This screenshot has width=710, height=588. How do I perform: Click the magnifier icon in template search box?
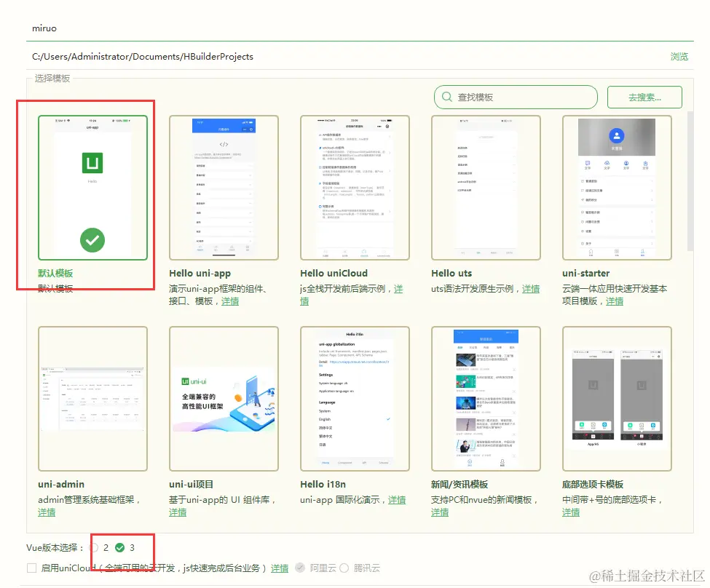(x=447, y=97)
